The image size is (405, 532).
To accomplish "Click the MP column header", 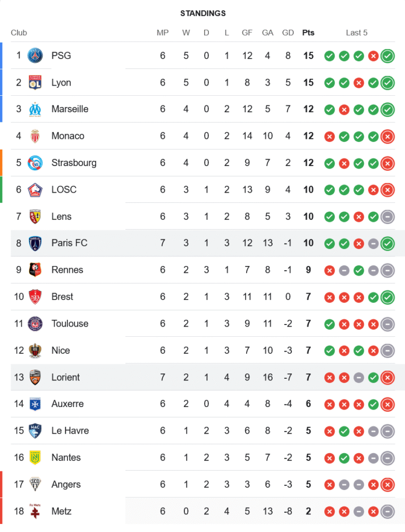I will [x=163, y=32].
